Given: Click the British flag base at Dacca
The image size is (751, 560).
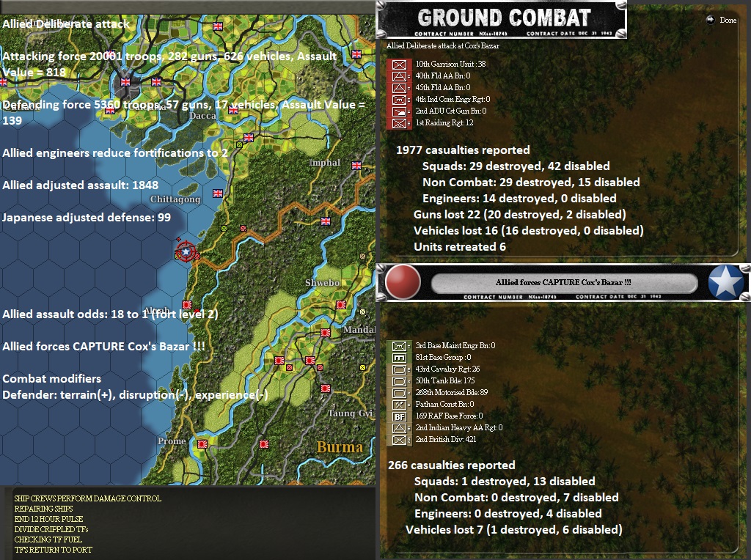Looking at the screenshot, I should tap(234, 110).
